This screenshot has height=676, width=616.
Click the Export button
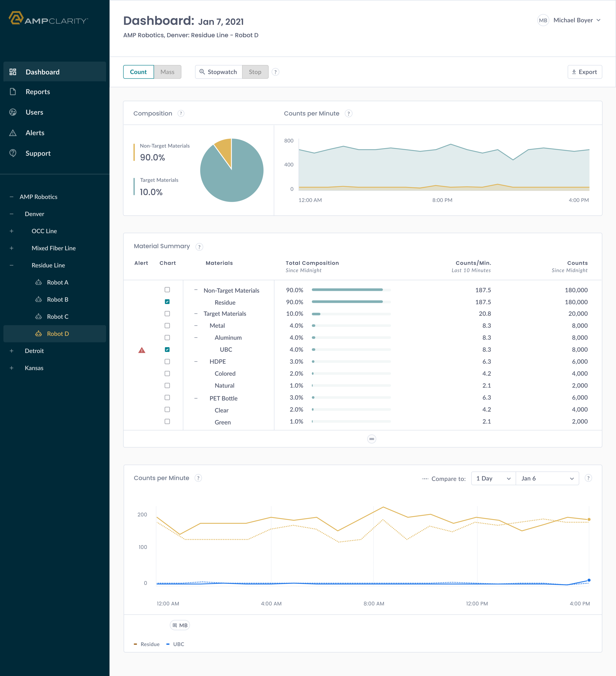click(x=584, y=72)
